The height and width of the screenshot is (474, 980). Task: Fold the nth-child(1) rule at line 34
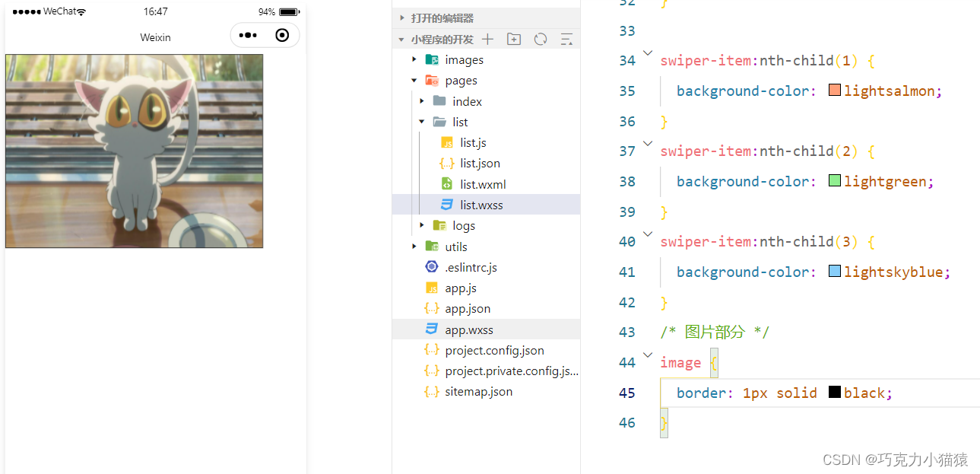[x=648, y=53]
